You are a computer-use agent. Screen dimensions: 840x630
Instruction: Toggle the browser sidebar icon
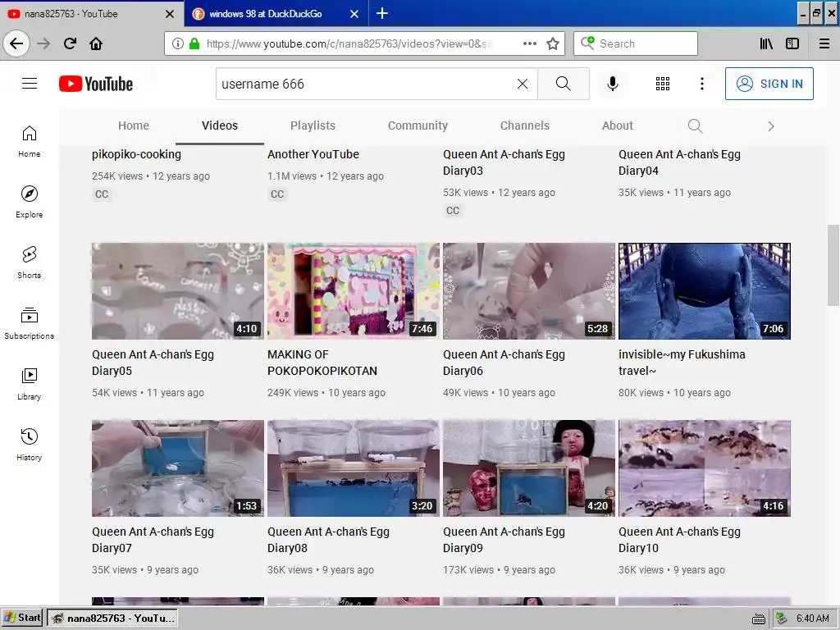tap(792, 43)
